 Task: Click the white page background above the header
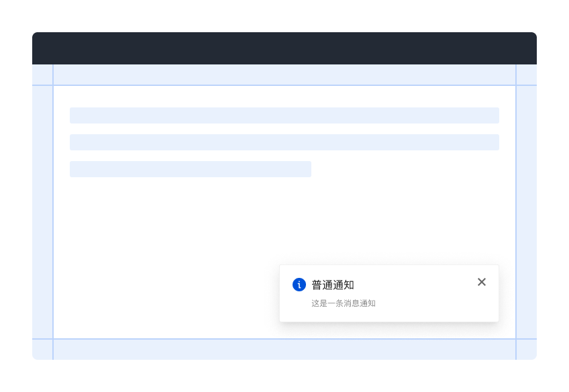(284, 16)
